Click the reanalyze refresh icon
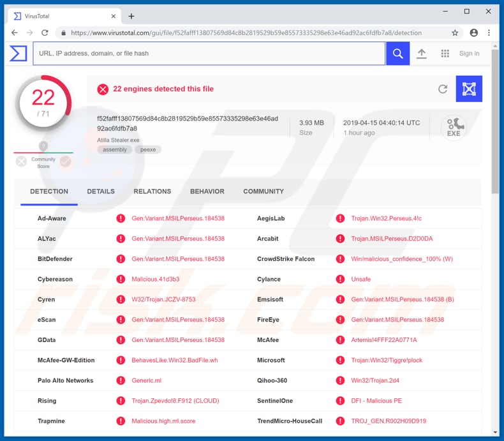The width and height of the screenshot is (504, 441). pos(443,89)
